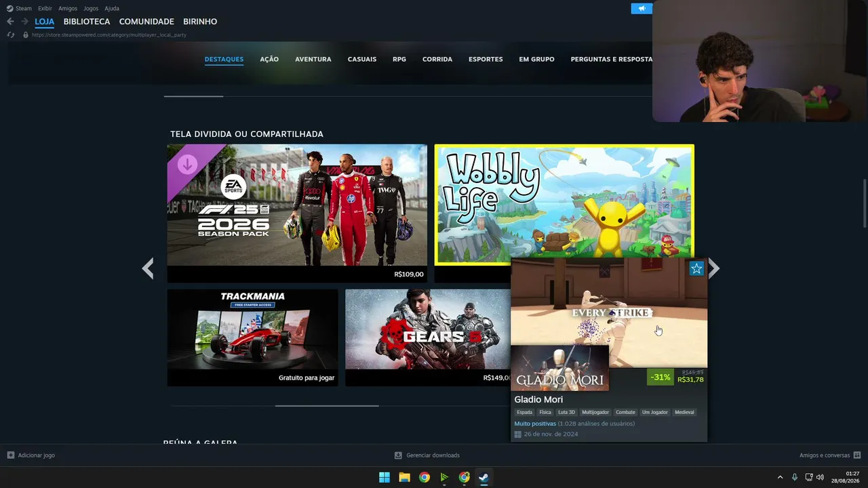Open the Trackmania game capsule
Viewport: 868px width, 488px height.
[252, 338]
